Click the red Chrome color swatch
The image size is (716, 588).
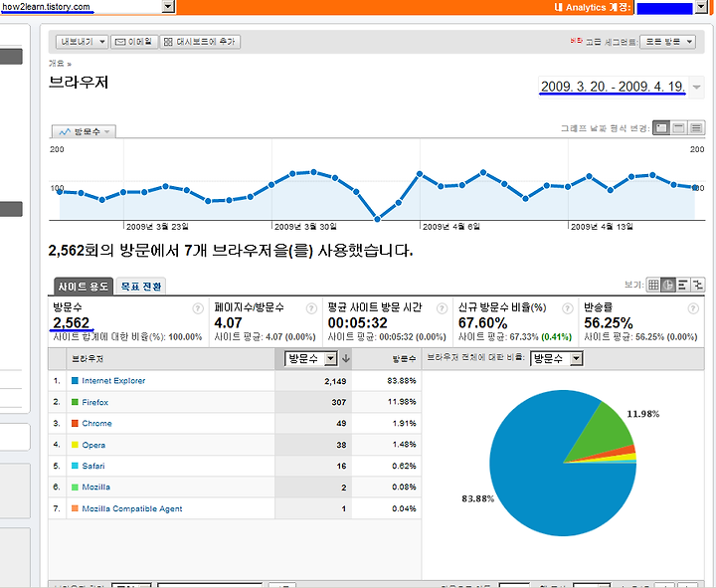tap(75, 423)
